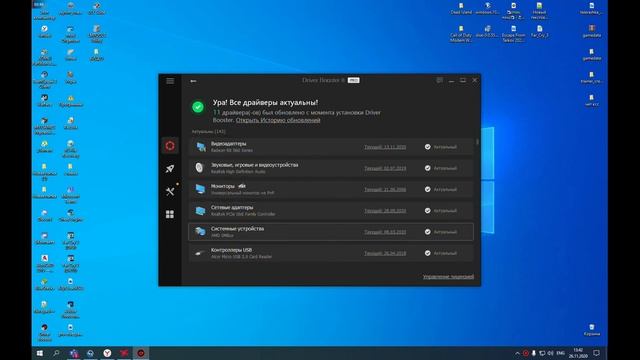Open current driver date link for sound devices
The image size is (640, 360).
pos(385,168)
